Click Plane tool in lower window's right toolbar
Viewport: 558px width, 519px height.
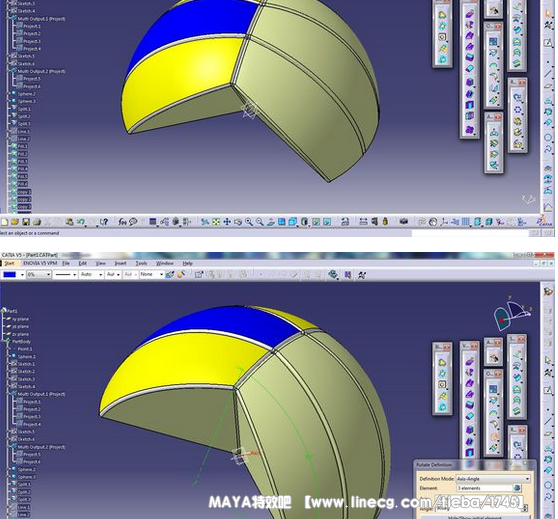548,434
